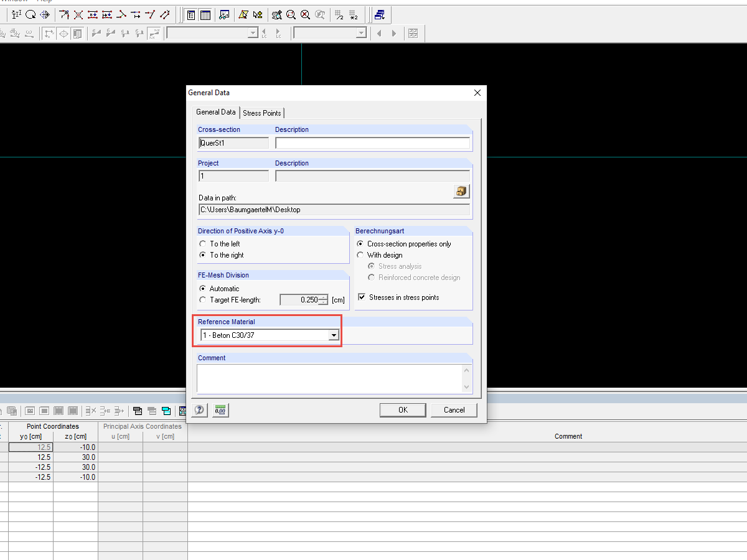Open the second empty toolbar combo box
This screenshot has height=560, width=747.
[x=330, y=33]
